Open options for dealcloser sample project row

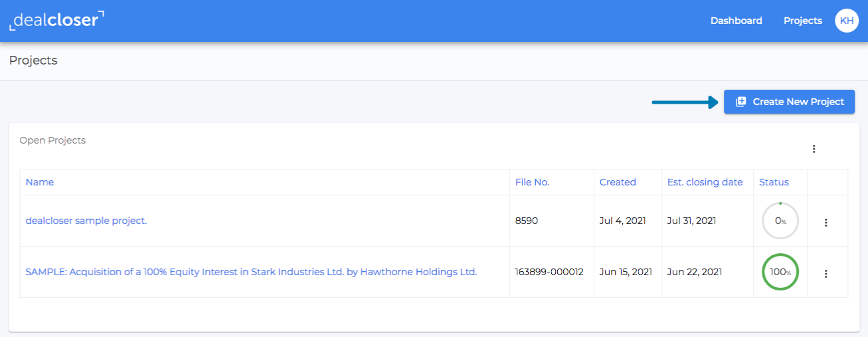click(826, 223)
